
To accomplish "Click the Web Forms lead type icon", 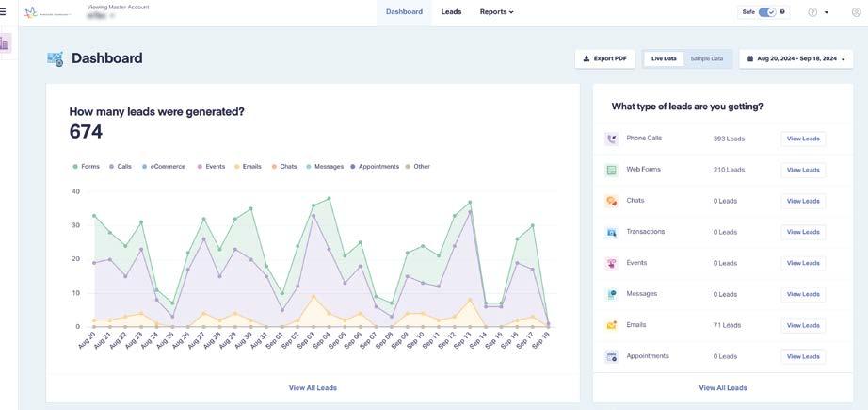I will click(x=611, y=171).
